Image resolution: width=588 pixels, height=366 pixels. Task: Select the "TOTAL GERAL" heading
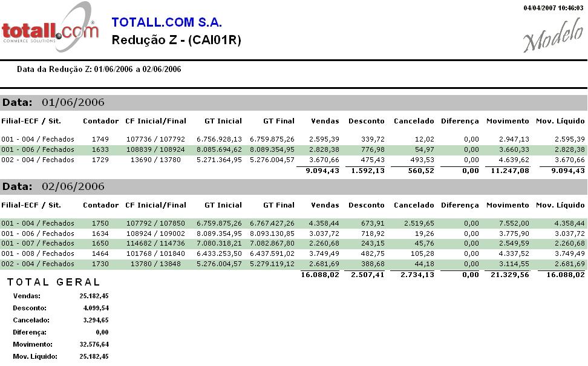click(x=54, y=282)
